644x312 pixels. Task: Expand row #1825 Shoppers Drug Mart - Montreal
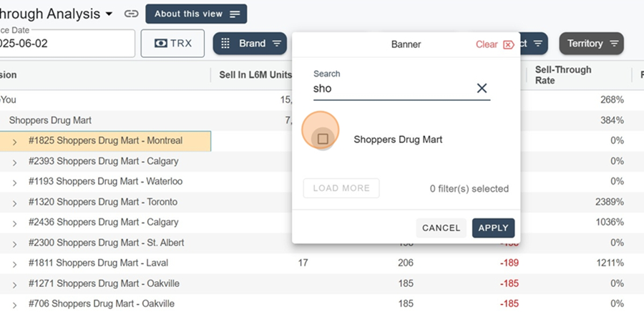click(14, 142)
